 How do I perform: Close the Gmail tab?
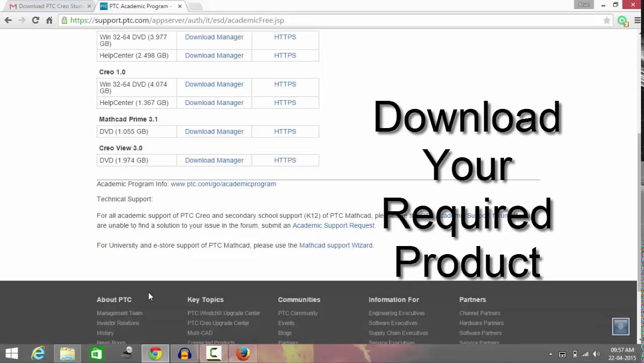(89, 6)
